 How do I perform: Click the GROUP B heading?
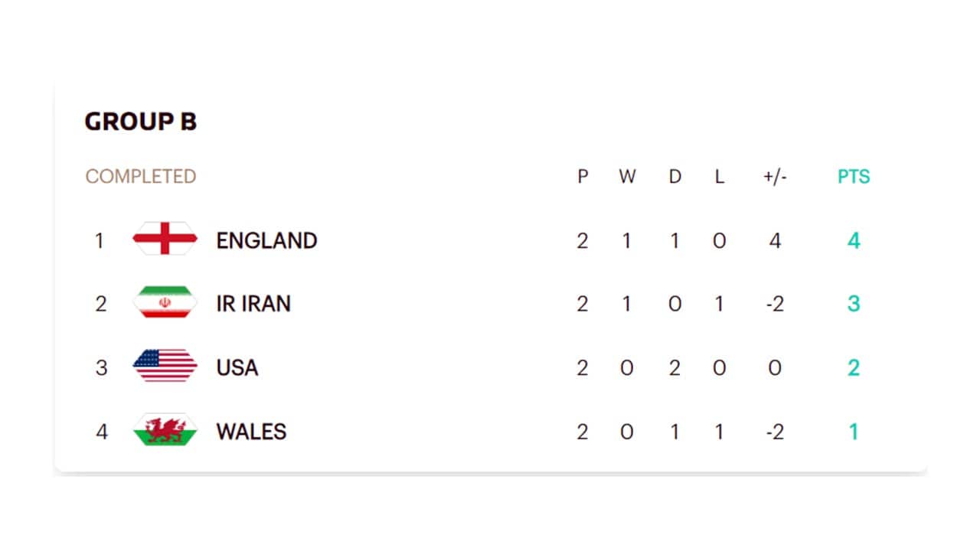(x=140, y=122)
